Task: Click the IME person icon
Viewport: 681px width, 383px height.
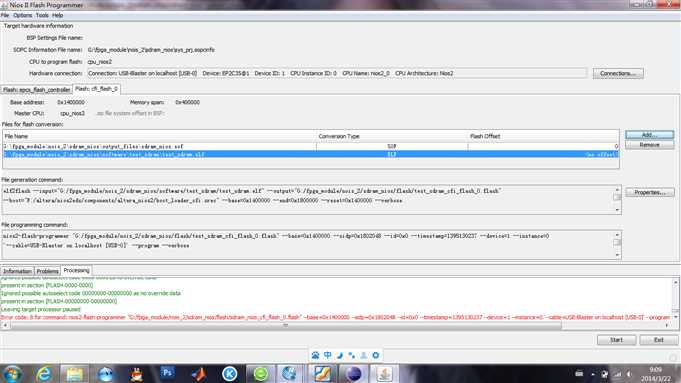Action: 364,355
